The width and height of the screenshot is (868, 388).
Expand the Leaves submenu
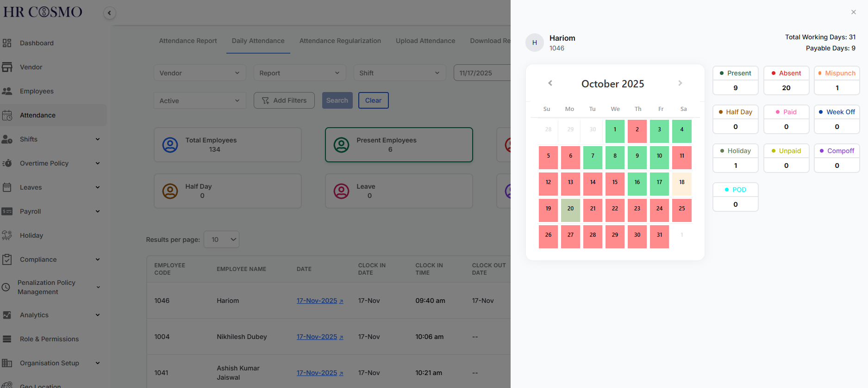point(97,187)
